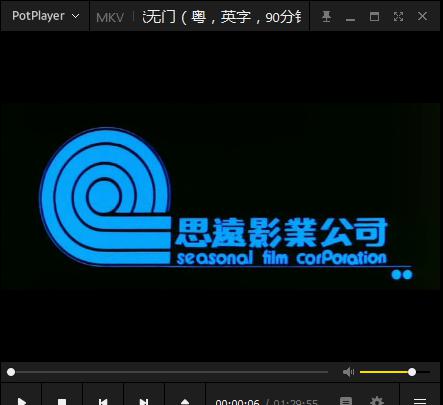Play the video

point(21,400)
